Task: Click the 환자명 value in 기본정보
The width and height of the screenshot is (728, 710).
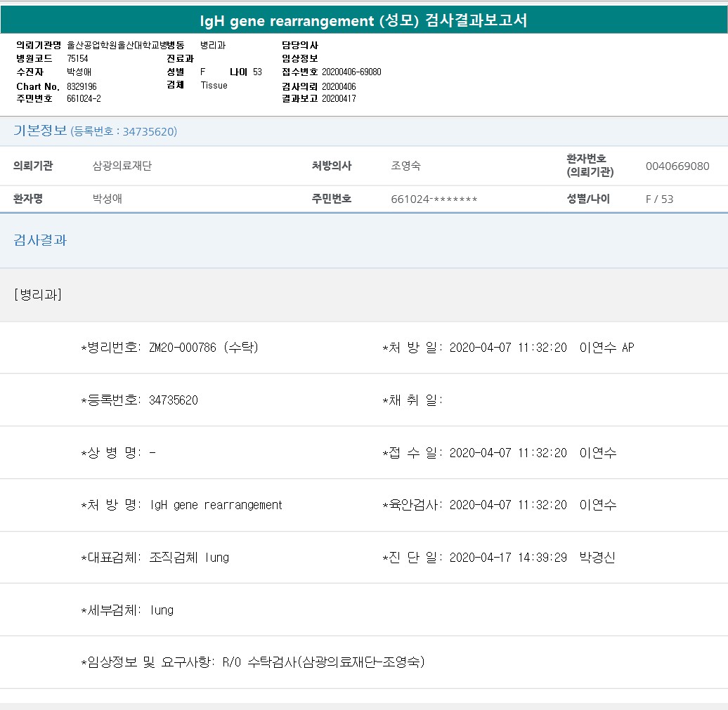Action: (108, 199)
